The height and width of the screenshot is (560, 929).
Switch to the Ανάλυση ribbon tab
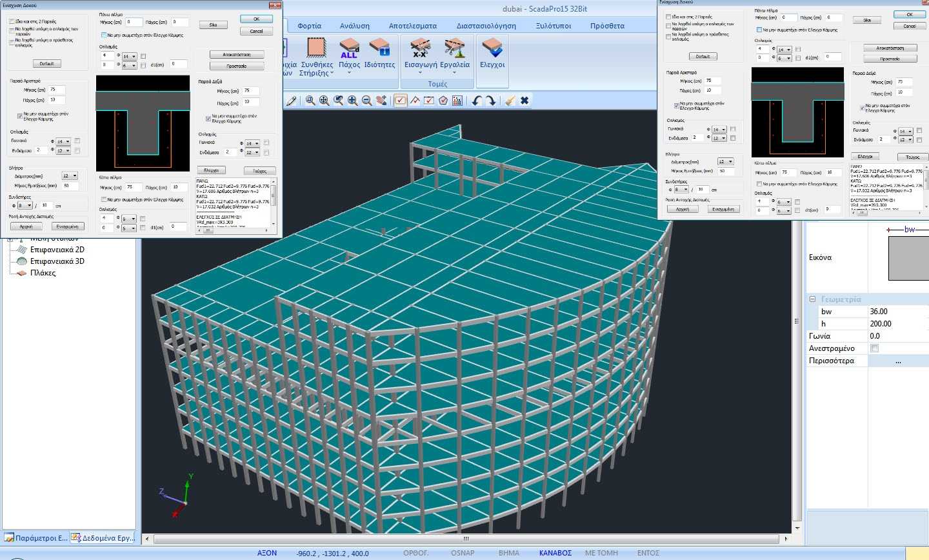pyautogui.click(x=355, y=26)
